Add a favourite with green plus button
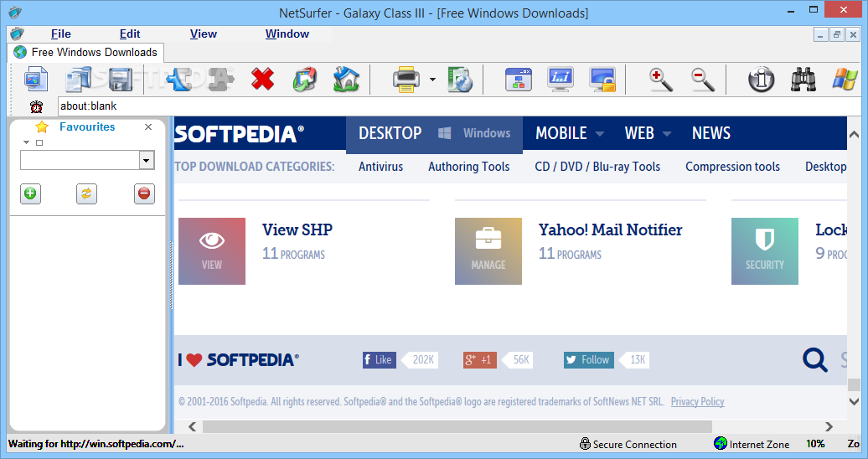Image resolution: width=868 pixels, height=459 pixels. pos(30,193)
